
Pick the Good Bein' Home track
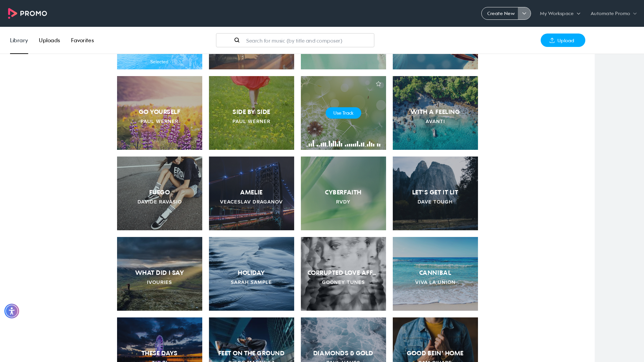[x=435, y=340]
